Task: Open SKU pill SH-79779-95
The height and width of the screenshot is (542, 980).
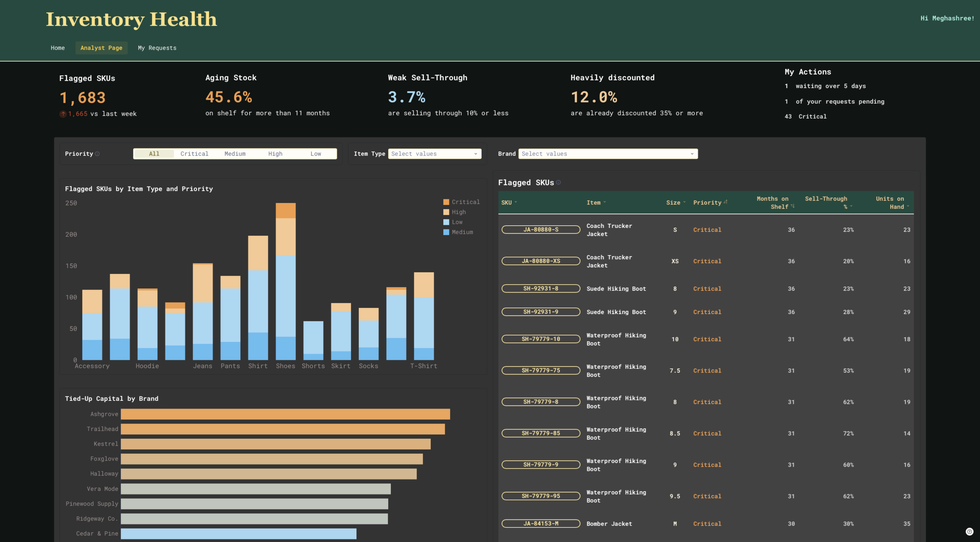Action: coord(541,496)
